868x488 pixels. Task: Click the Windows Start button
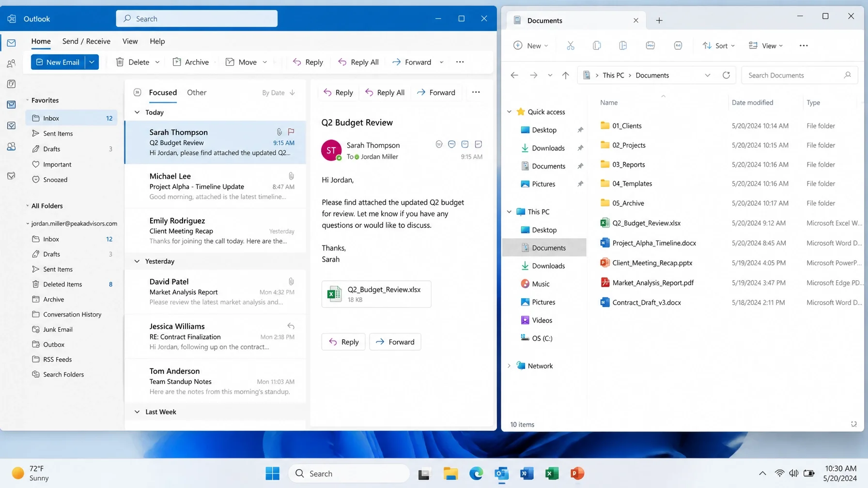(x=272, y=473)
